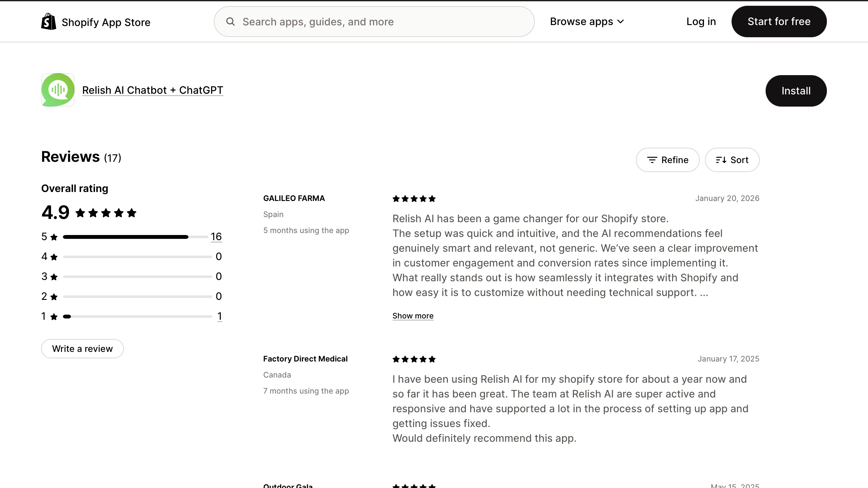Open Shopify App Store home link
This screenshot has height=488, width=868.
(106, 22)
